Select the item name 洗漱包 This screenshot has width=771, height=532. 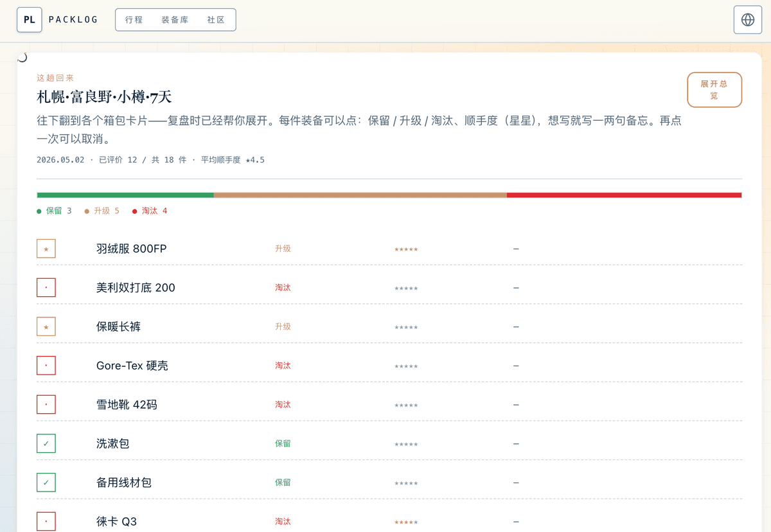(113, 443)
